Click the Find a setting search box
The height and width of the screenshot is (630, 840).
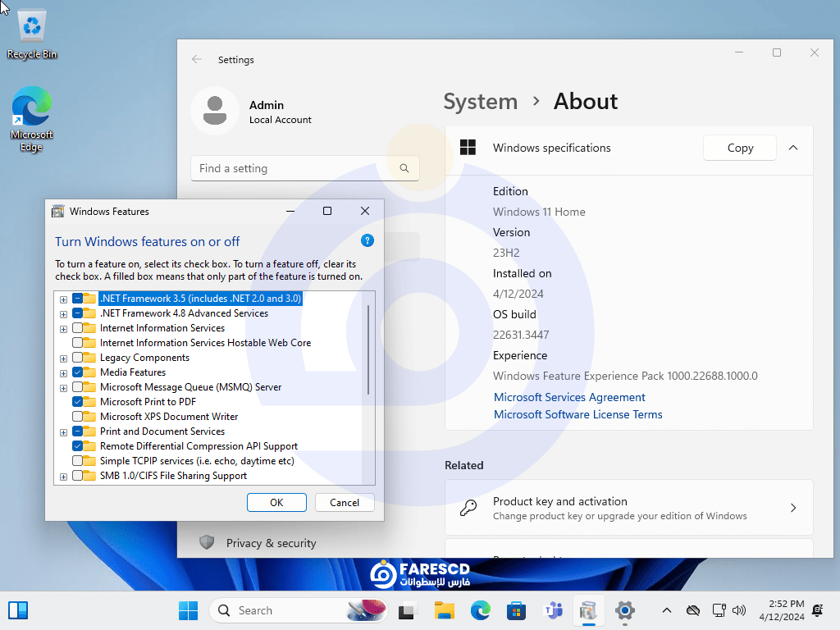tap(305, 168)
